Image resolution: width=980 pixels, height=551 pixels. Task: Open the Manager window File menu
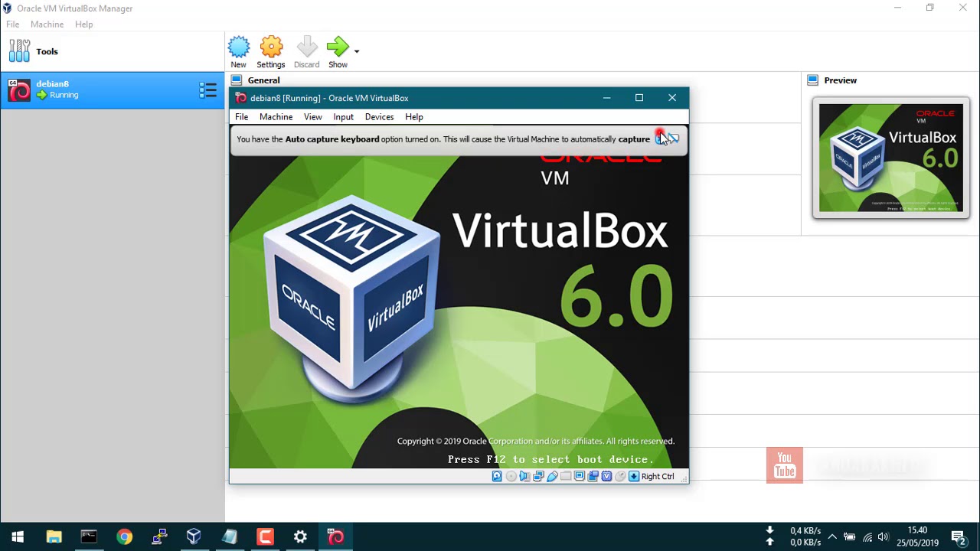tap(13, 24)
